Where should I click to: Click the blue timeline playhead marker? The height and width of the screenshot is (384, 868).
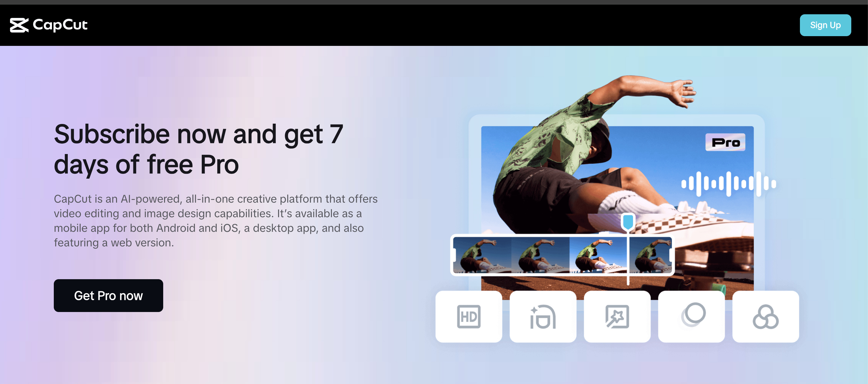point(628,222)
